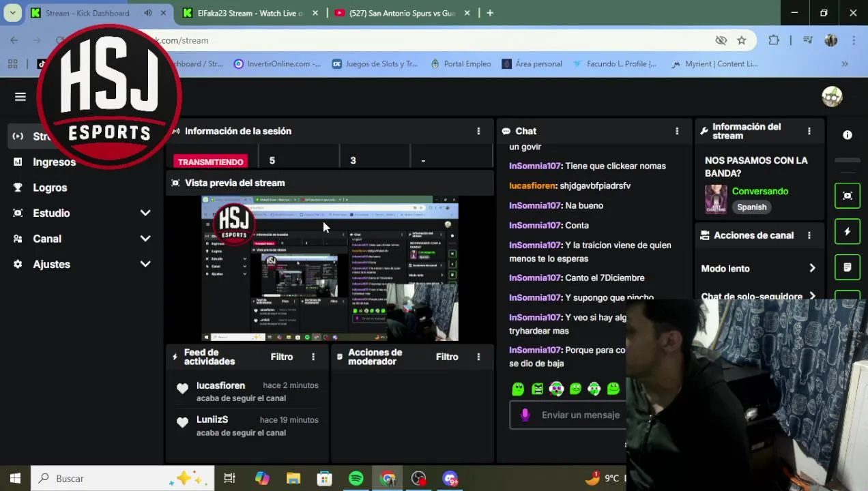868x491 pixels.
Task: Switch to San Antonio Spurs YouTube tab
Action: click(402, 13)
